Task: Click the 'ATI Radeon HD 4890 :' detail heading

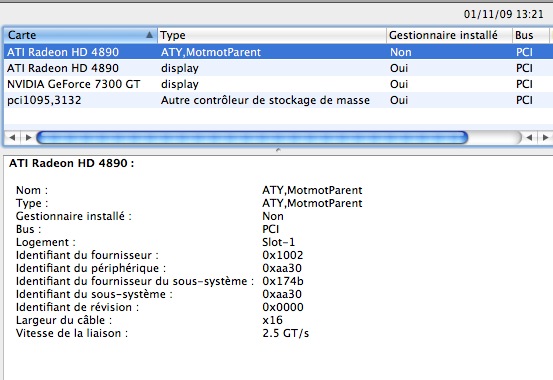Action: [x=72, y=163]
